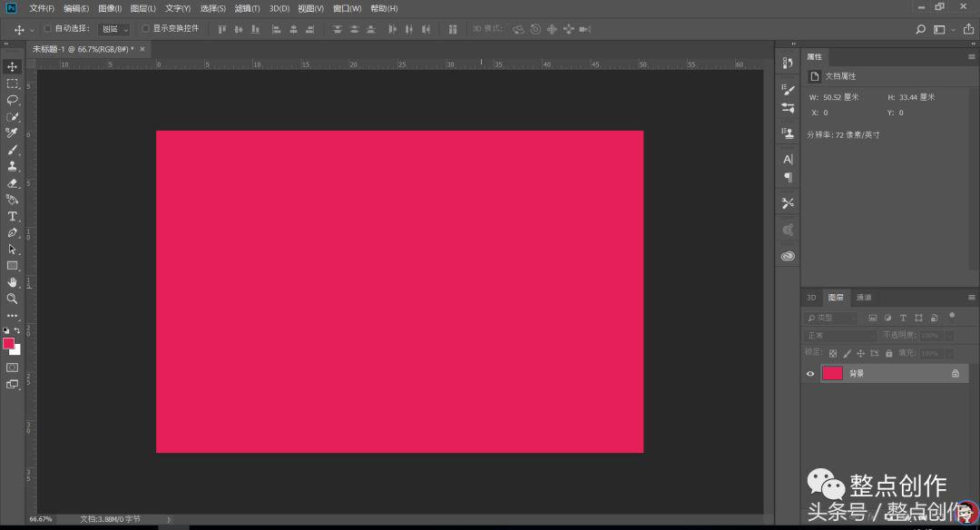
Task: Change the screen mode
Action: pos(12,385)
